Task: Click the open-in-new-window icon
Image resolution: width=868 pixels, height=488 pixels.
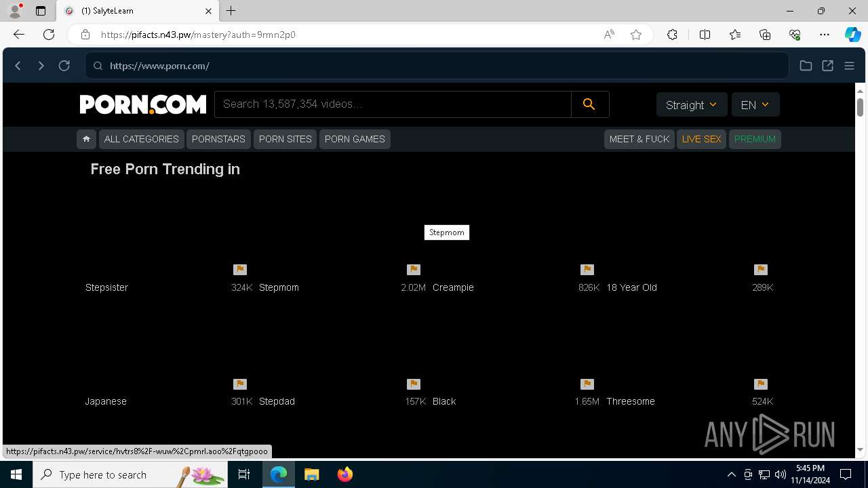Action: [x=828, y=66]
